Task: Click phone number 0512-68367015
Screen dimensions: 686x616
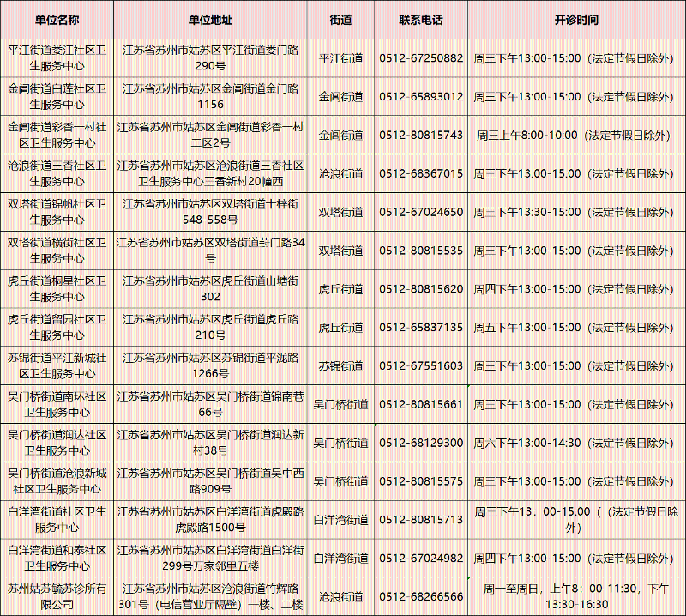Action: [421, 174]
